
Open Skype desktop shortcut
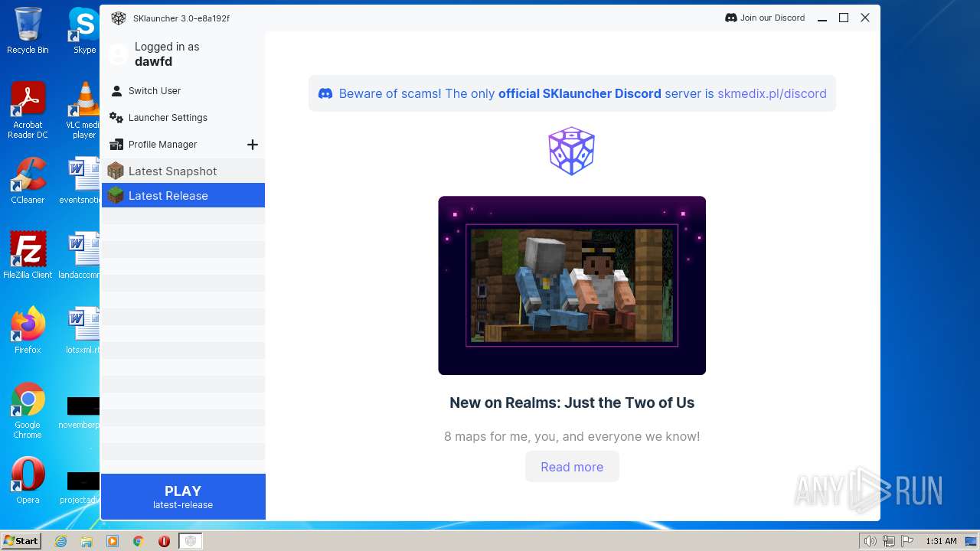(x=84, y=31)
